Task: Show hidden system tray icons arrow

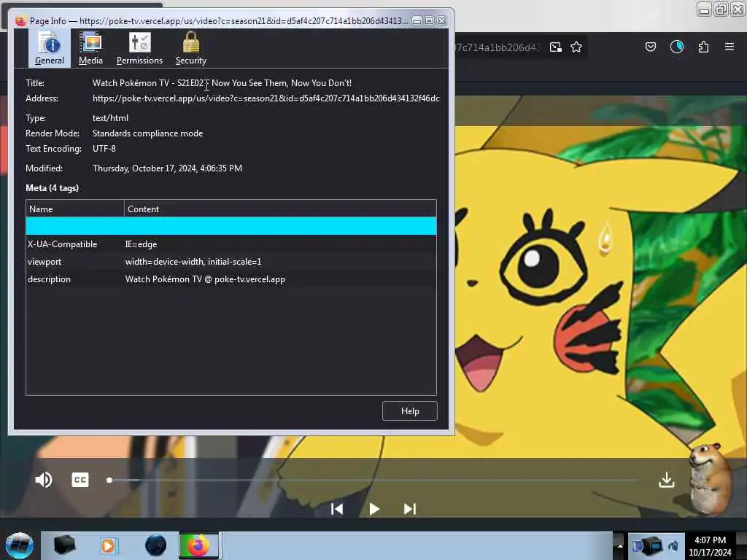Action: pyautogui.click(x=619, y=545)
